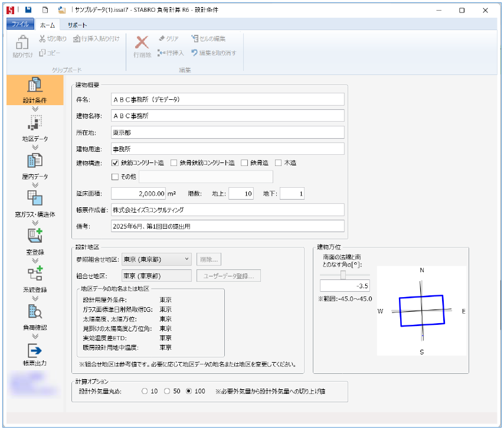Image resolution: width=504 pixels, height=430 pixels.
Task: Go to 屋内データ in sidebar
Action: [x=35, y=165]
